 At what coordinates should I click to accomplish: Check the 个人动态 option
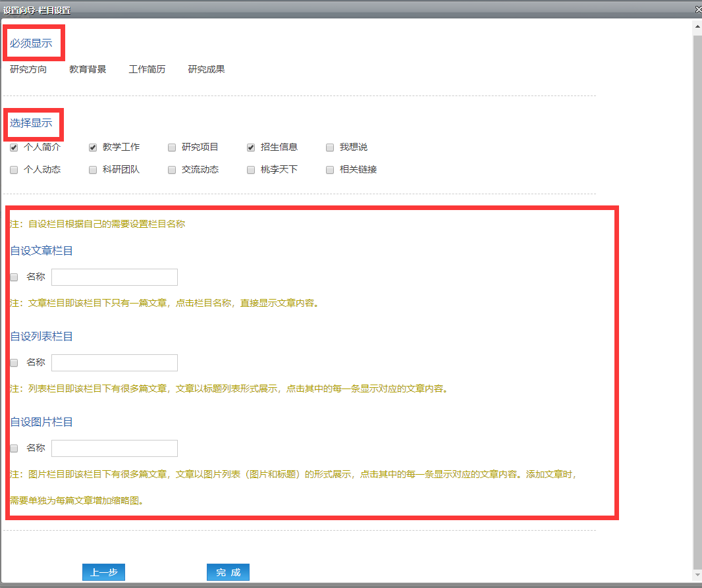pos(14,170)
